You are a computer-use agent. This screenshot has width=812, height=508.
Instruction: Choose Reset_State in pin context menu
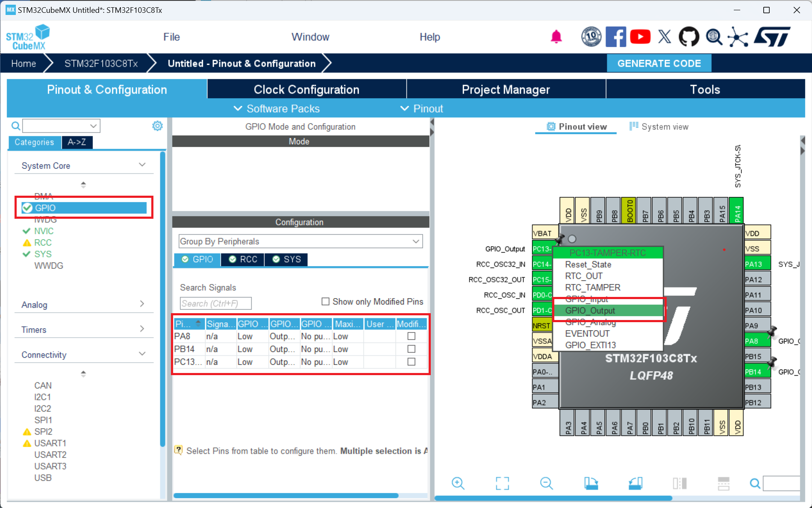[608, 264]
